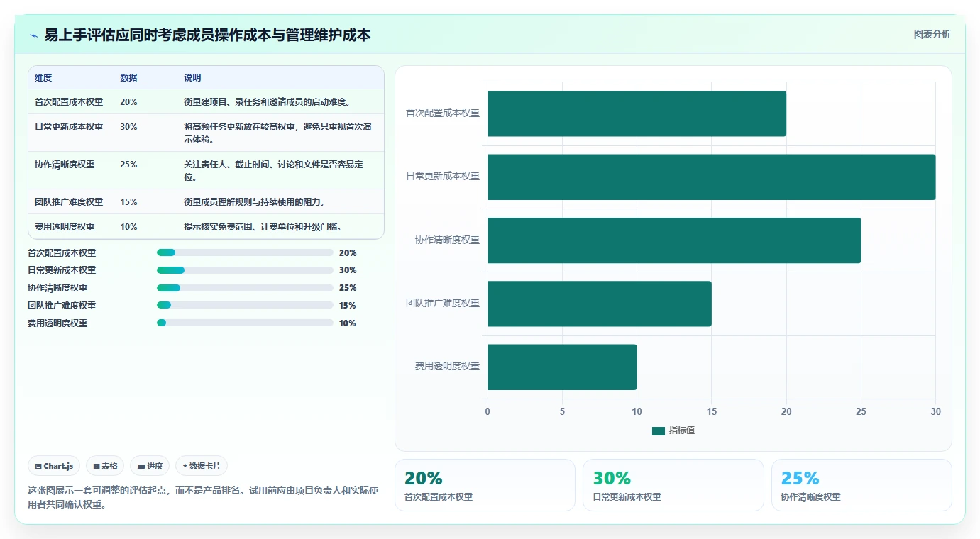Viewport: 980px width, 539px height.
Task: Click the 25% cell in the table
Action: [x=128, y=165]
